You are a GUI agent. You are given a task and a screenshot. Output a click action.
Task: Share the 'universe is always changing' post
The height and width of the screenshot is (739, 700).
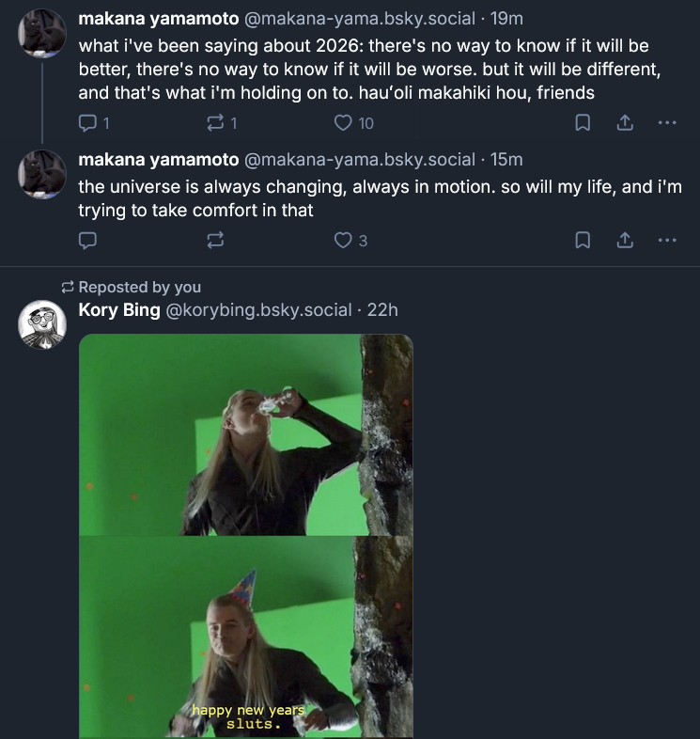(624, 241)
